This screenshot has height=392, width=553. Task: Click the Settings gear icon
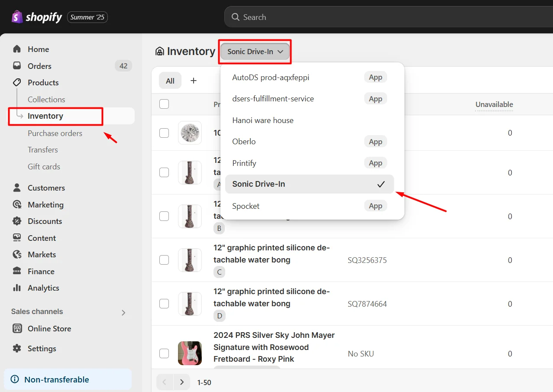(17, 348)
